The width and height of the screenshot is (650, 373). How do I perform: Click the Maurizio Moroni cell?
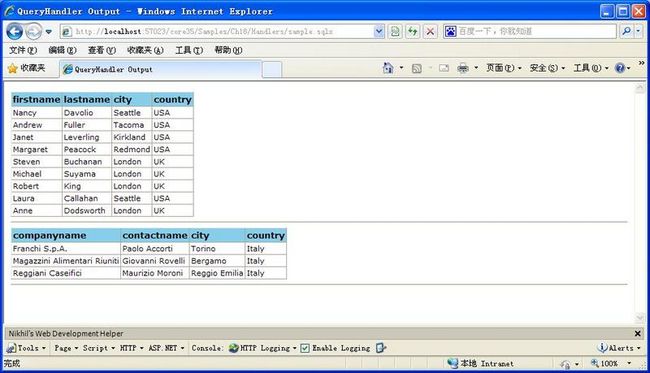tap(155, 273)
